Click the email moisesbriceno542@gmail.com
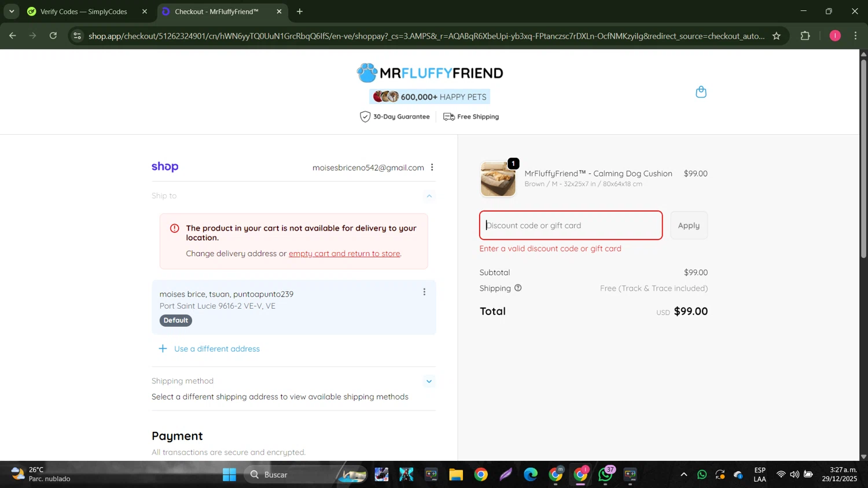 point(368,168)
